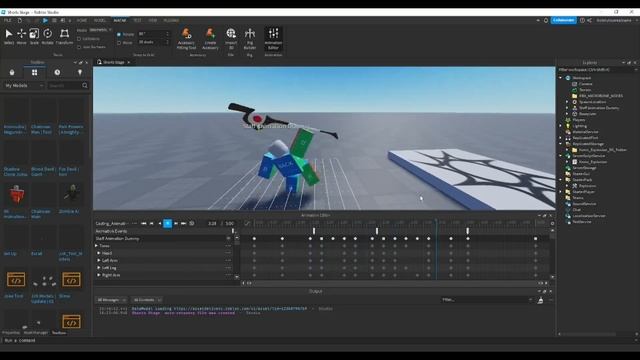This screenshot has height=360, width=640.
Task: Open the Mode dropdown in Tools section
Action: pyautogui.click(x=100, y=30)
